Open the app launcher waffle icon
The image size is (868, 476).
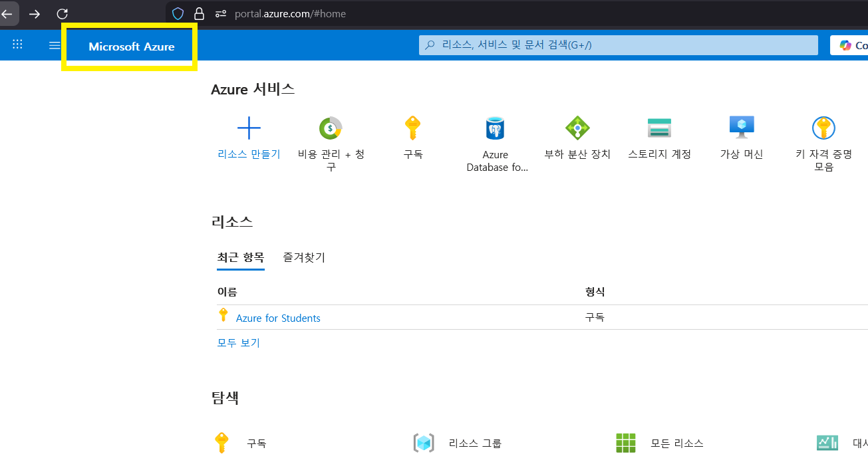[18, 45]
